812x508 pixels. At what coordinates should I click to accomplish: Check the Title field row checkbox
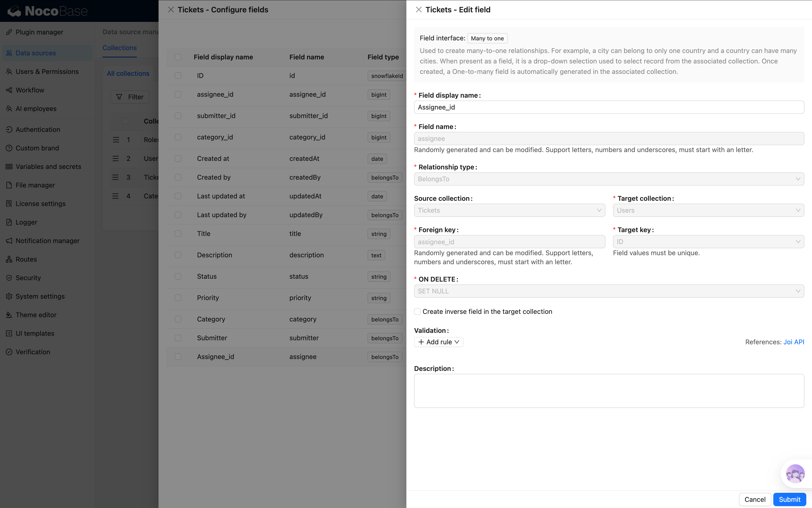(x=178, y=234)
